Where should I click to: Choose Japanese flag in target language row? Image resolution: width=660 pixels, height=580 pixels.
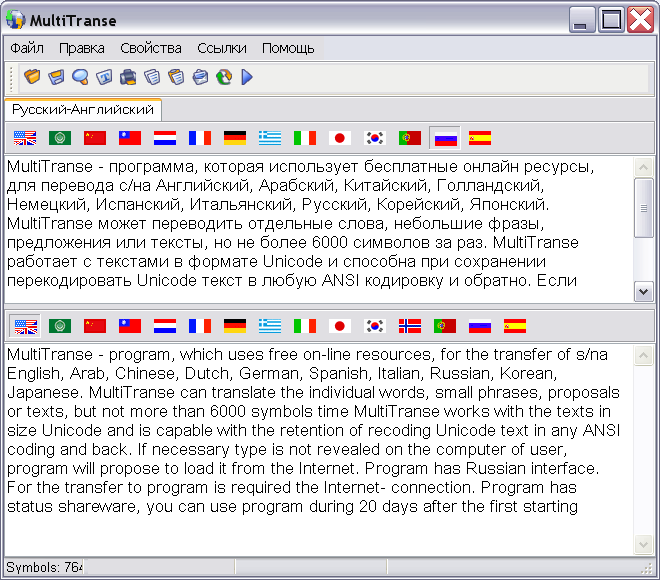point(340,326)
